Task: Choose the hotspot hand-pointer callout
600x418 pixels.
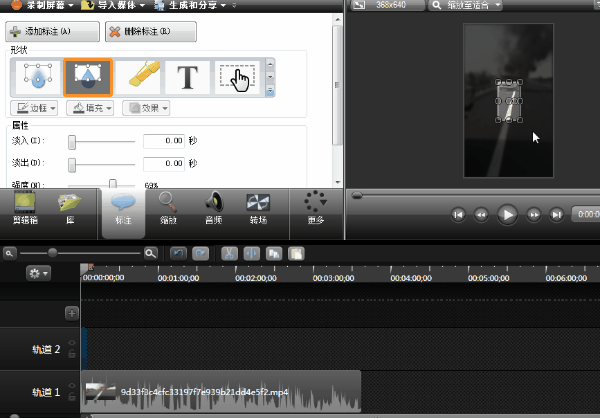Action: tap(237, 77)
